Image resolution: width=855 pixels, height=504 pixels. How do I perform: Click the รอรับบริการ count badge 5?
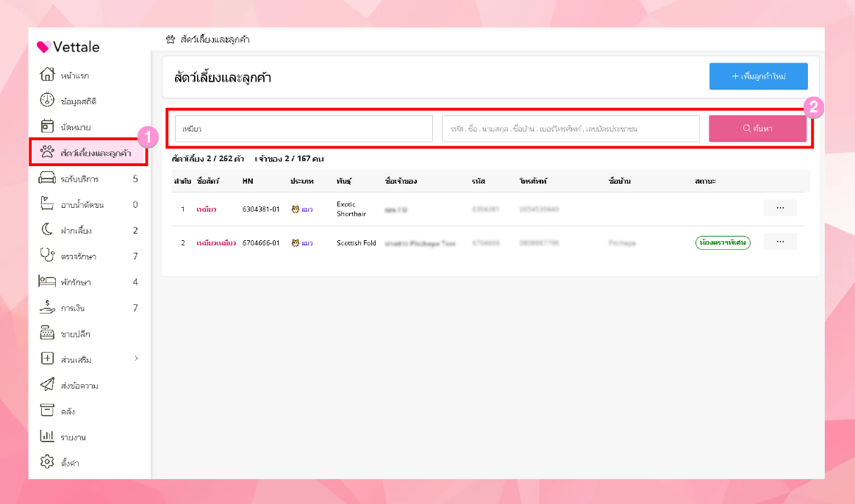click(x=135, y=179)
